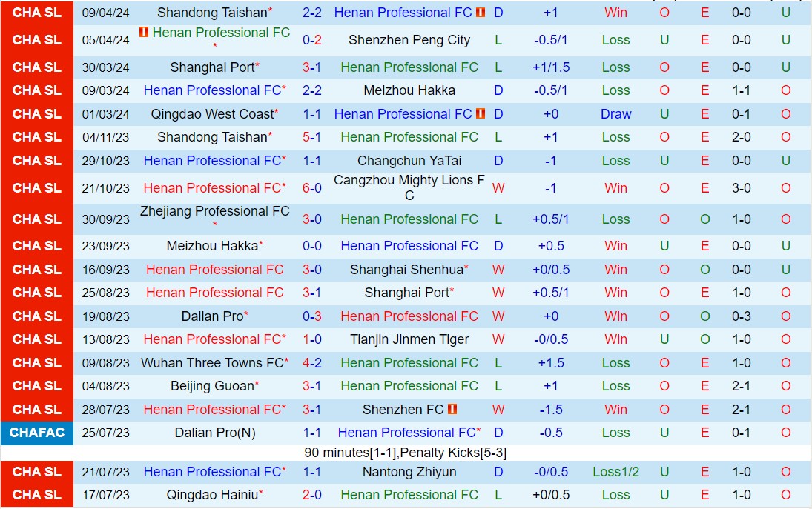This screenshot has width=812, height=509.
Task: Open the Shanghai Shenhua team link
Action: point(406,270)
